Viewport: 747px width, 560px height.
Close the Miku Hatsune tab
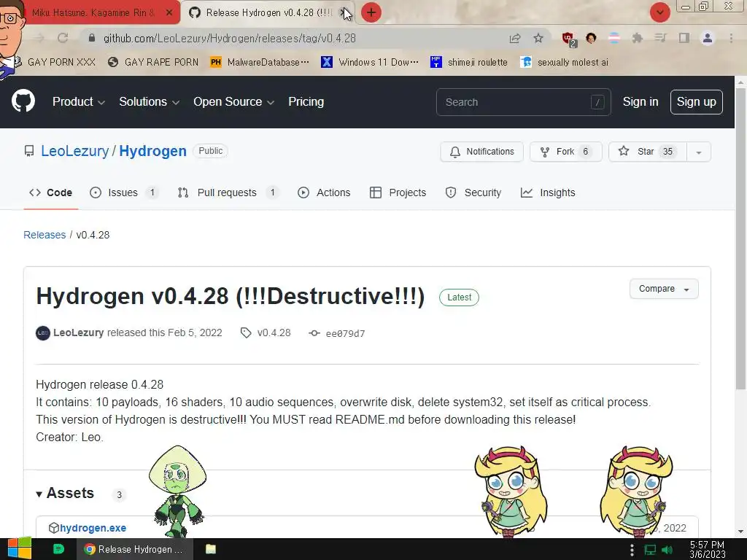(x=169, y=13)
